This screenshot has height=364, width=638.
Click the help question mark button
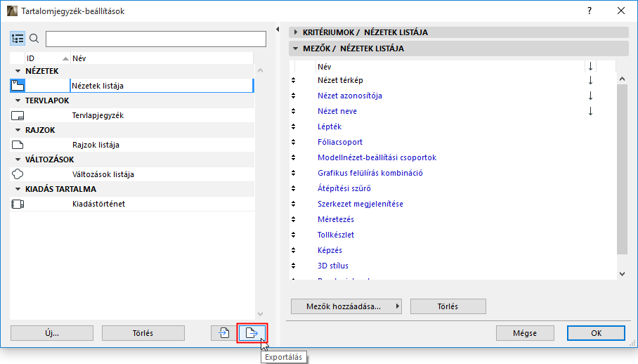[590, 11]
